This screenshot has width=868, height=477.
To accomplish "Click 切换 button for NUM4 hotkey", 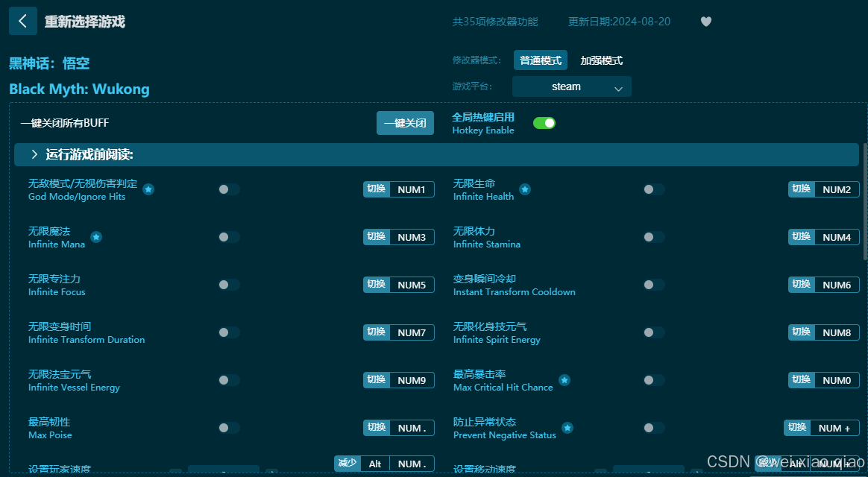I will pos(802,237).
